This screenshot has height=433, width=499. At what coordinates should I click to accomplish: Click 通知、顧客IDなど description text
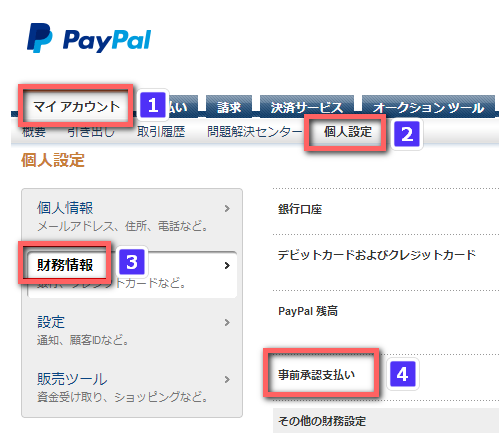83,340
